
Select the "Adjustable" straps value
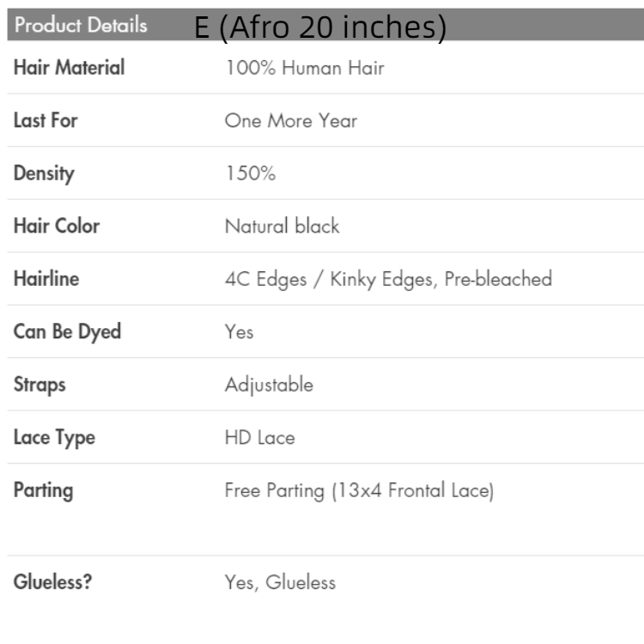(269, 385)
